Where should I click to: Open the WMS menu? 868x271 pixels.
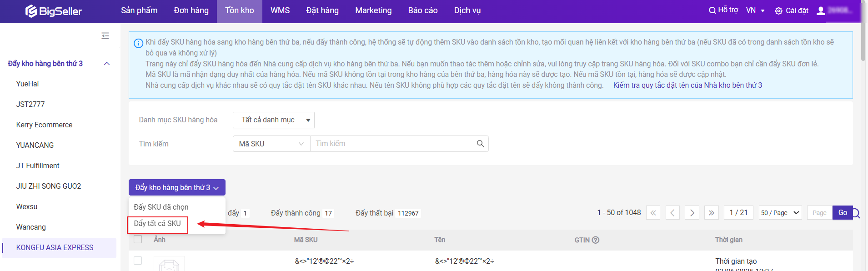(x=280, y=10)
